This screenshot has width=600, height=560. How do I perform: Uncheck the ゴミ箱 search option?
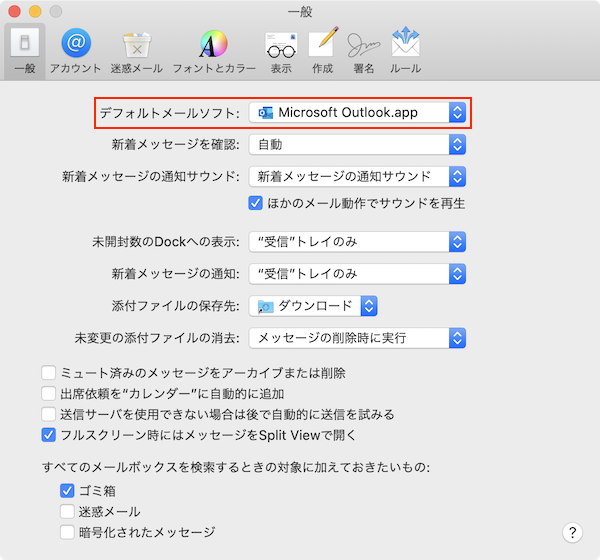[67, 491]
